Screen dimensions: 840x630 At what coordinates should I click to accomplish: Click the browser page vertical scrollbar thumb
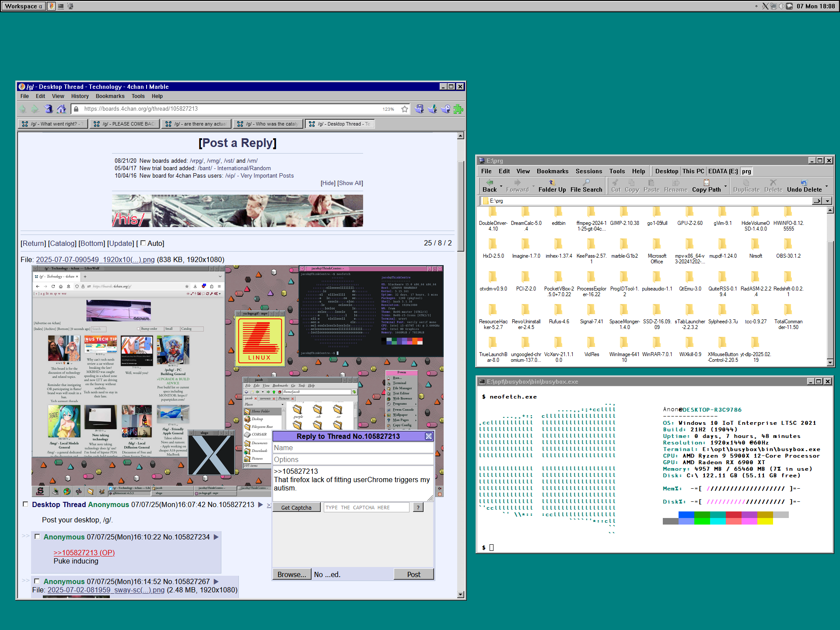coord(461,206)
